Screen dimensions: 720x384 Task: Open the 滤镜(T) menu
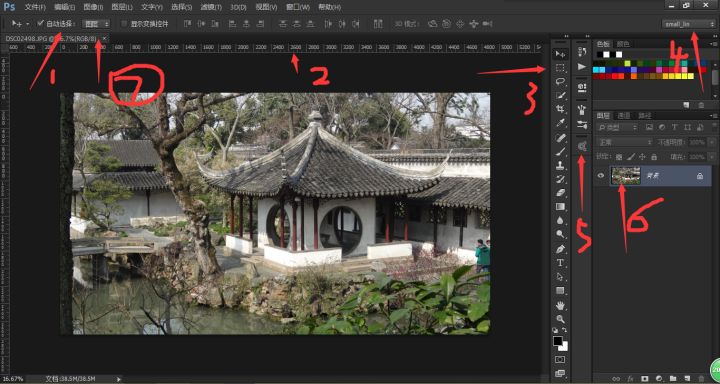pos(211,7)
